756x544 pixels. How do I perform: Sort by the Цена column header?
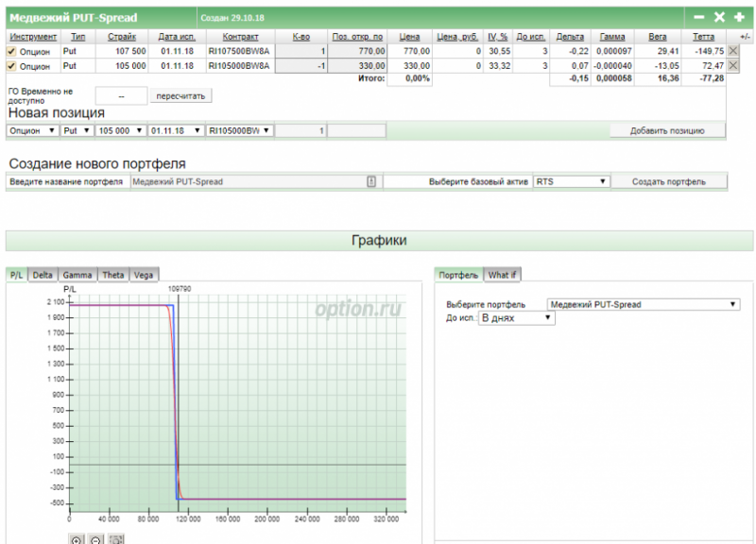pos(409,37)
